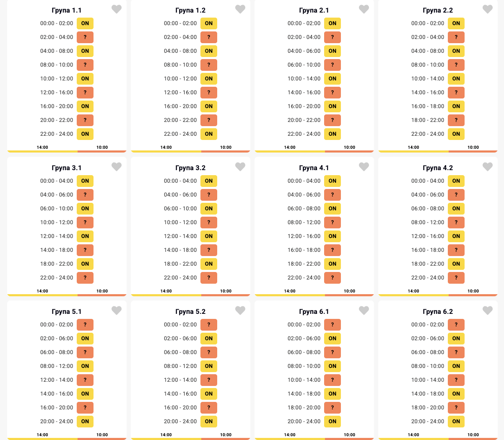Click the ? badge for 02:00 - 04:00 in Група 1.2

[209, 37]
